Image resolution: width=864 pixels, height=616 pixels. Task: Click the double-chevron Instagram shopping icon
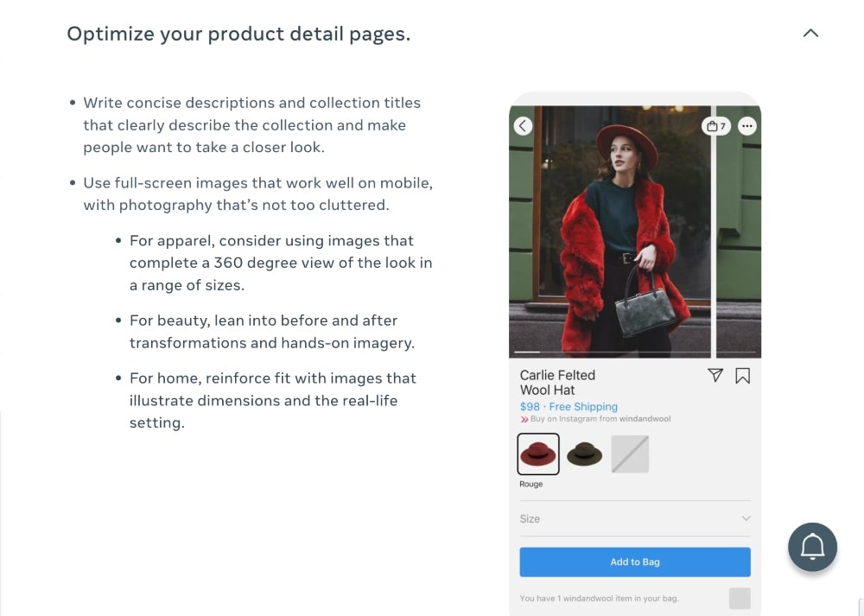pyautogui.click(x=523, y=419)
